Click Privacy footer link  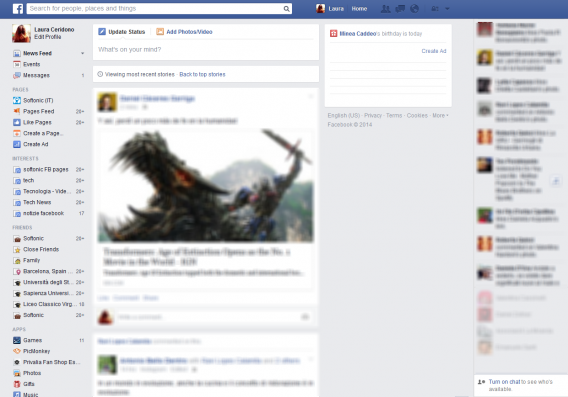pos(373,116)
